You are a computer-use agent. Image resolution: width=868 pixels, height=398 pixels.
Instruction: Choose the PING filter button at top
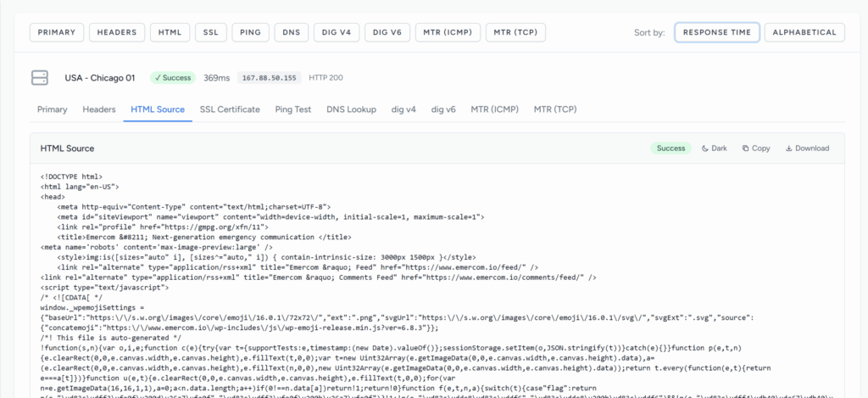(x=249, y=32)
